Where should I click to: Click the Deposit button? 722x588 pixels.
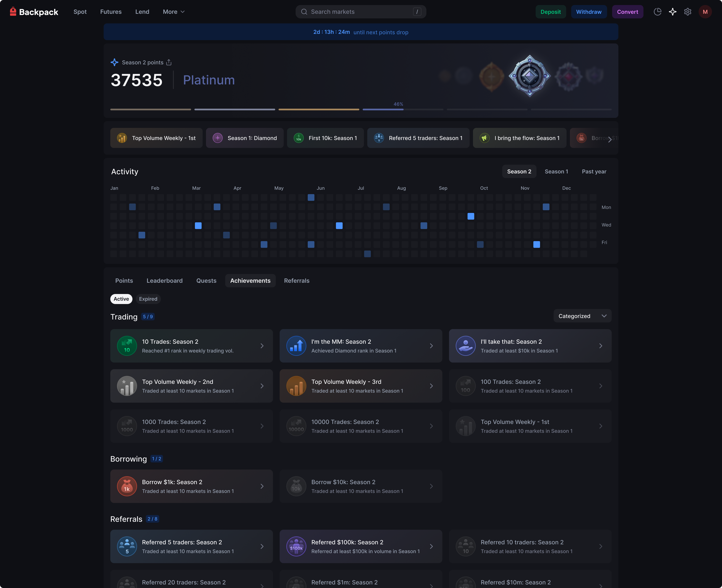point(551,12)
